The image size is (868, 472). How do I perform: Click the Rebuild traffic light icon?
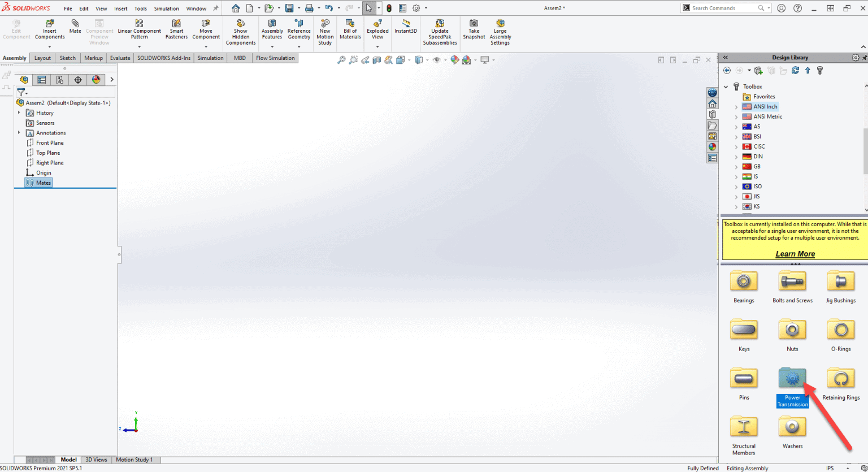coord(389,8)
